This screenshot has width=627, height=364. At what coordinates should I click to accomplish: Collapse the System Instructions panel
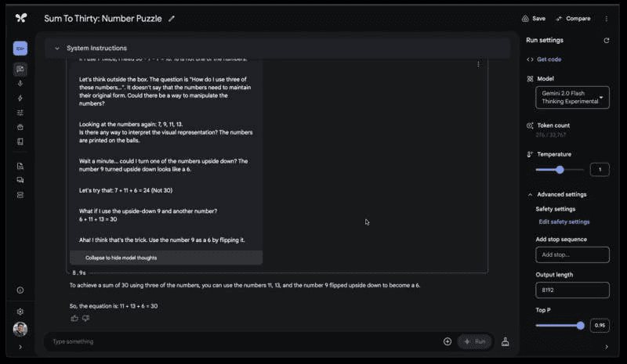point(56,49)
